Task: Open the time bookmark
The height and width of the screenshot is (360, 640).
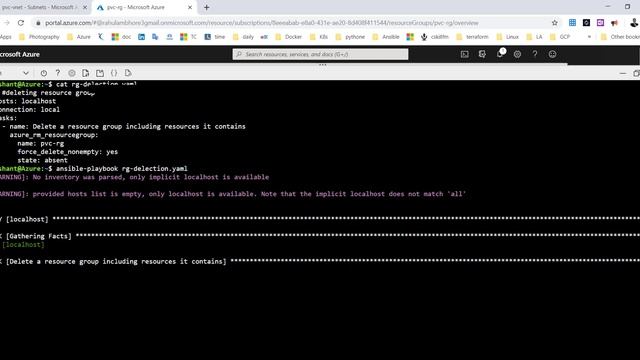Action: (215, 37)
